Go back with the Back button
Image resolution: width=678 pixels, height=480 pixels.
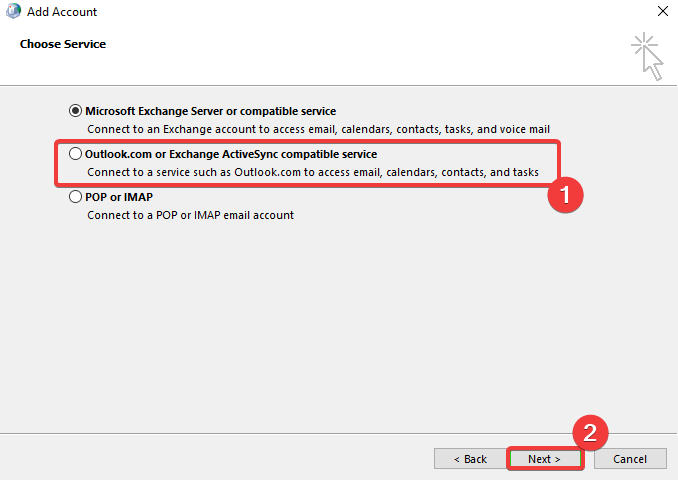pyautogui.click(x=470, y=459)
